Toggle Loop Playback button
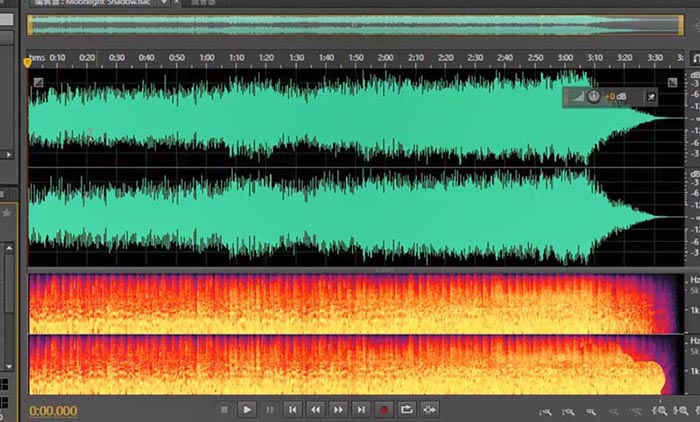This screenshot has height=422, width=700. coord(406,409)
